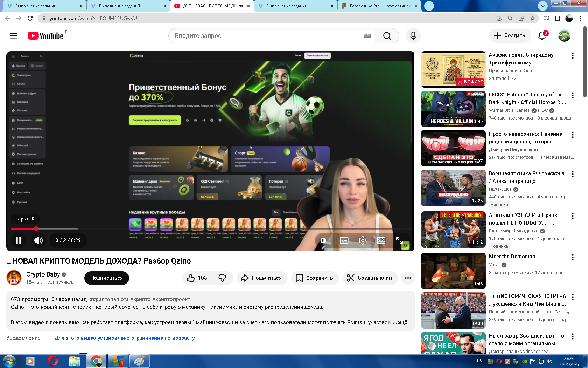Viewport: 588px width, 368px height.
Task: Open the on-screen keyboard in search box
Action: pyautogui.click(x=367, y=36)
